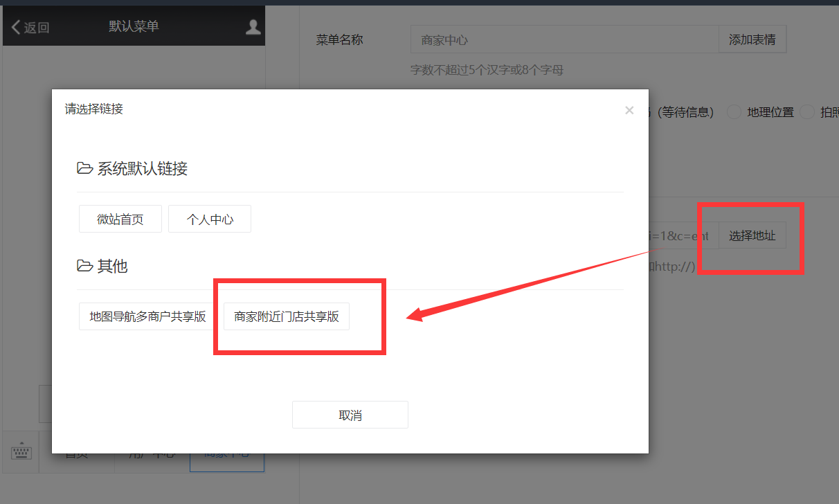Click the 其他 folder icon
Screen dimensions: 839x504
tap(84, 266)
